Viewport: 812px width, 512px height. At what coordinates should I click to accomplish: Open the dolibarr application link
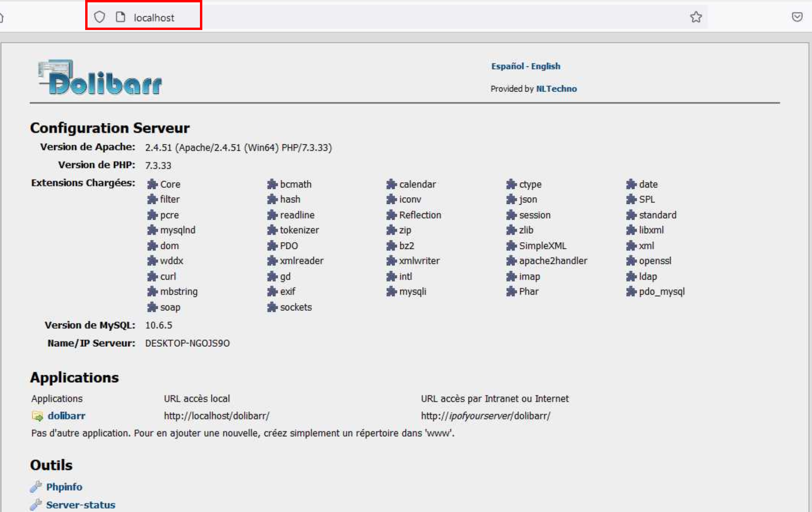[66, 416]
